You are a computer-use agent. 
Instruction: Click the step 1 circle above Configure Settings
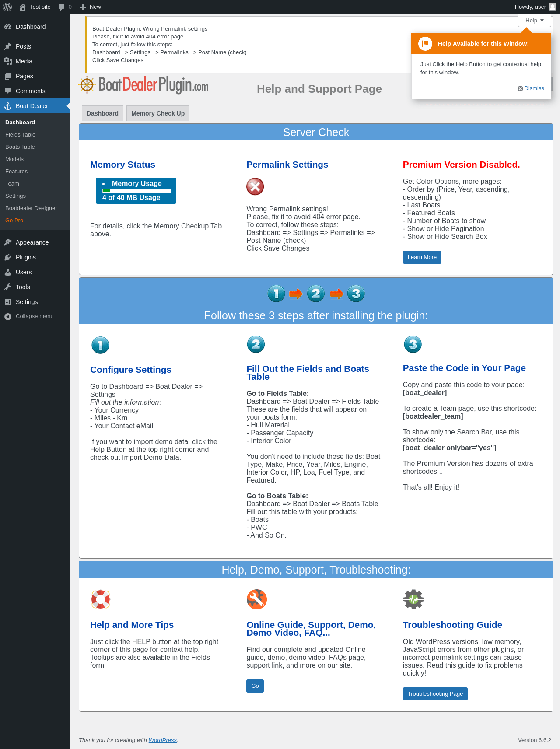point(100,345)
